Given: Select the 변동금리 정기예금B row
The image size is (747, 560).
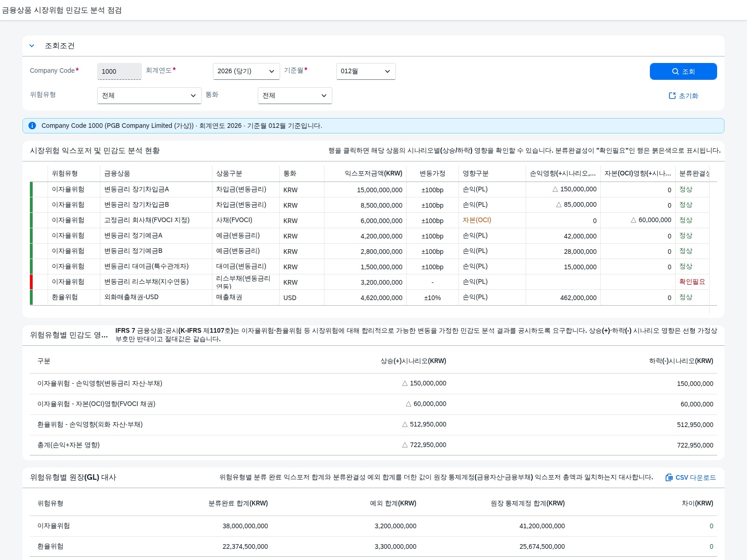Looking at the screenshot, I should [x=370, y=251].
